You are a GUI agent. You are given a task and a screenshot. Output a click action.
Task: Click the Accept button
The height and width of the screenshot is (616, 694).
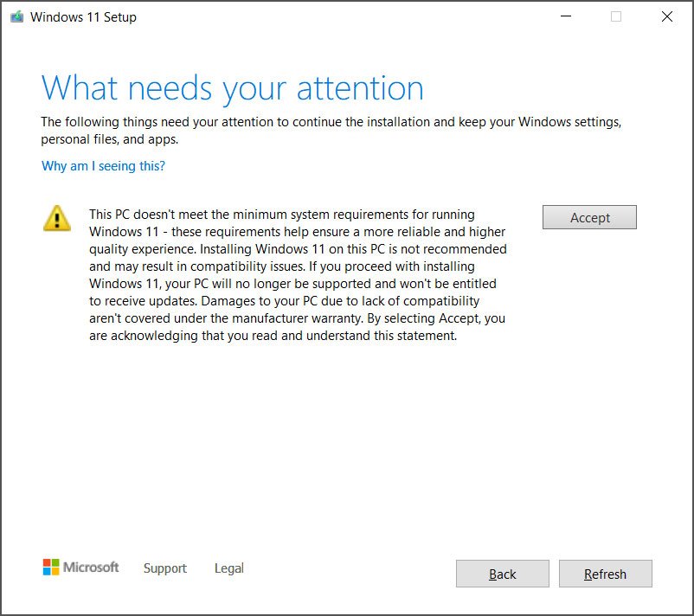[x=589, y=217]
